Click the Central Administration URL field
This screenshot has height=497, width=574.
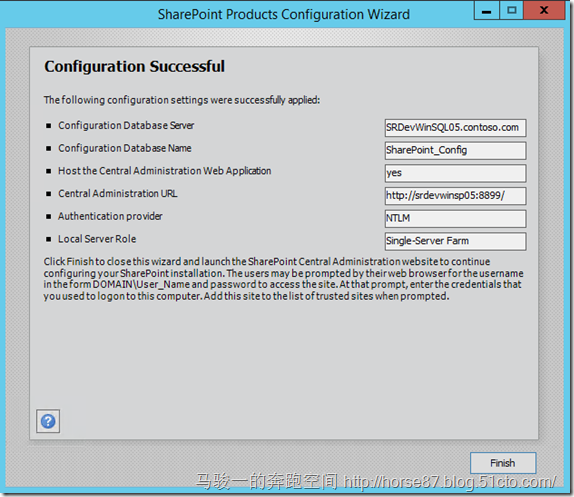455,196
